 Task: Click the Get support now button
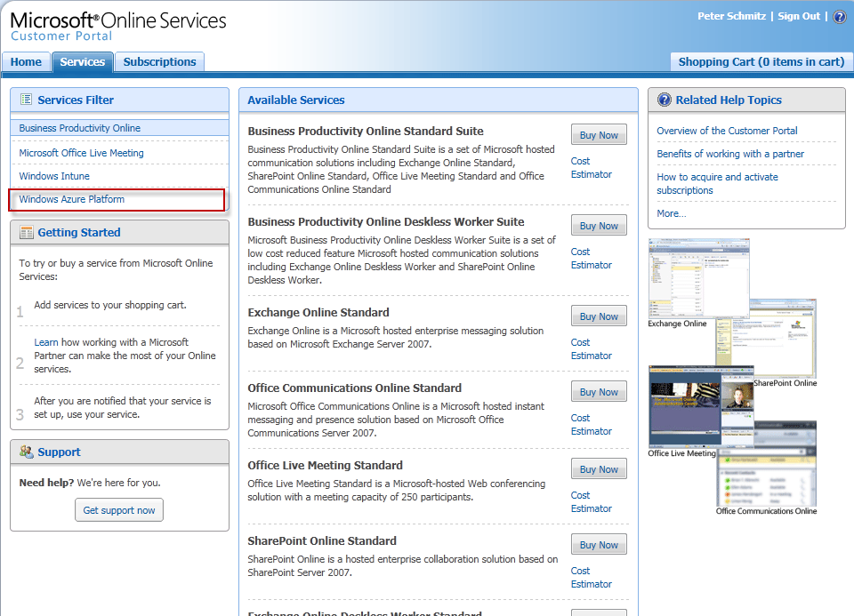(x=119, y=510)
